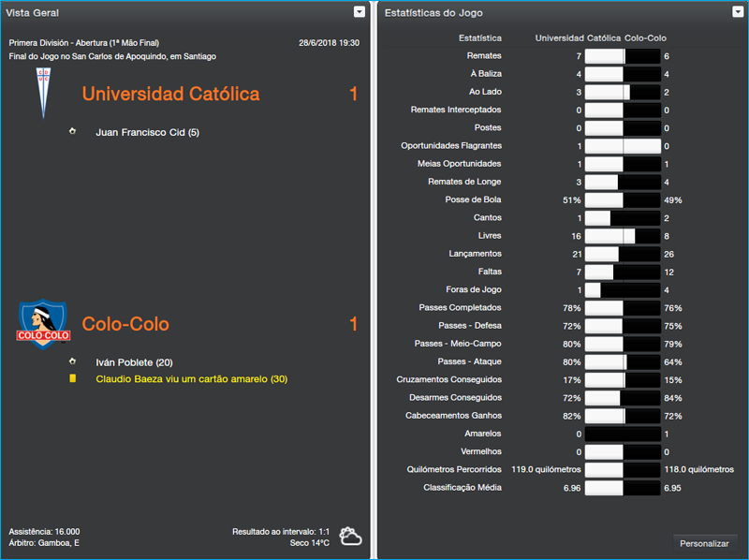Image resolution: width=749 pixels, height=560 pixels.
Task: Click the Colo-Colo stats column header
Action: click(646, 38)
